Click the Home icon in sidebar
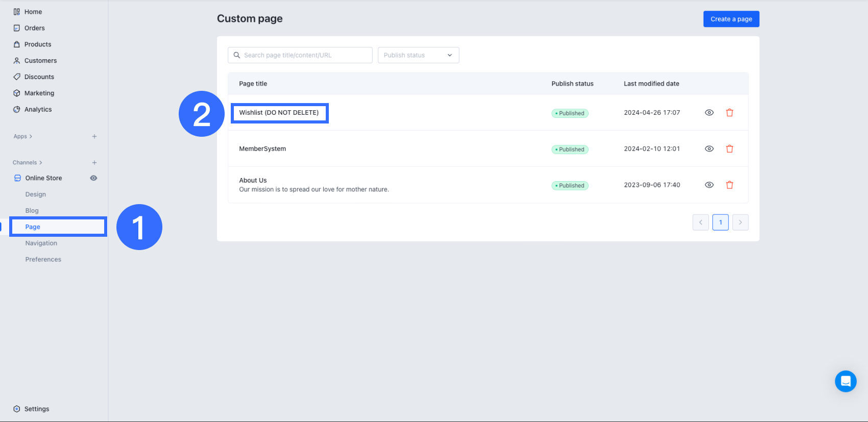This screenshot has width=868, height=422. pos(17,12)
